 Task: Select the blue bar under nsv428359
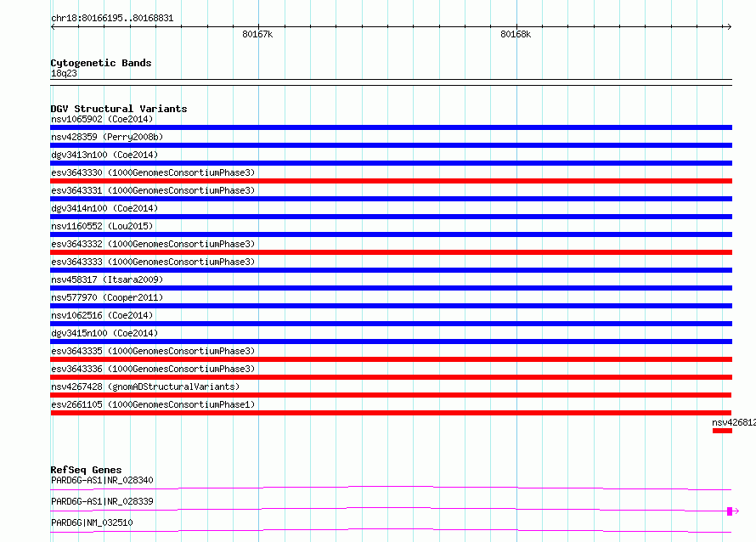pyautogui.click(x=391, y=145)
